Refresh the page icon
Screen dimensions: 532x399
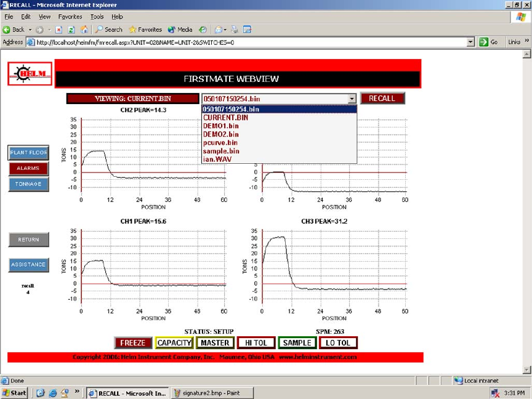(x=71, y=30)
